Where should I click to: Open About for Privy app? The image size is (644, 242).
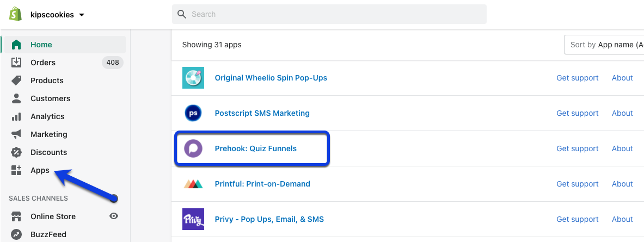(x=622, y=220)
